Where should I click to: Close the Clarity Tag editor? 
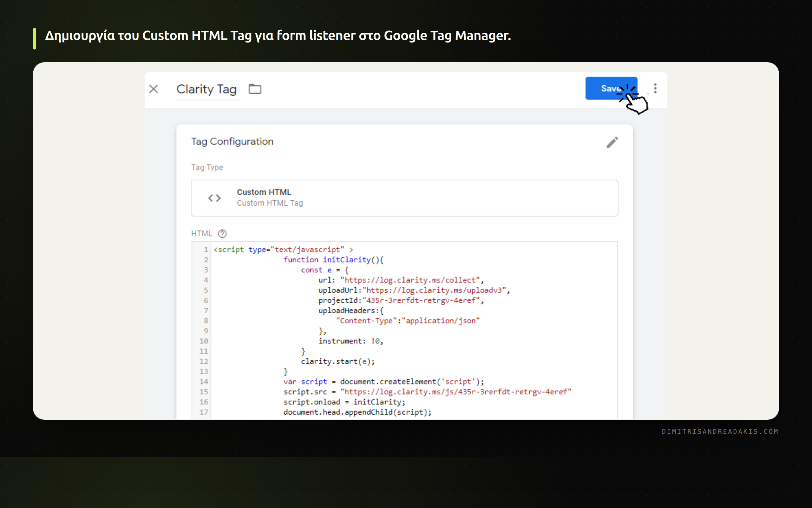click(153, 89)
